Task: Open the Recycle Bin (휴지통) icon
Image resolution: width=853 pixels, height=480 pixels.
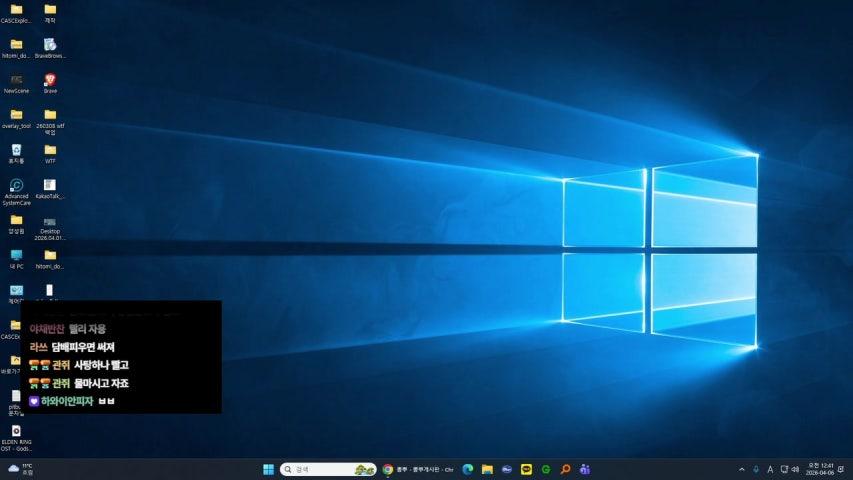Action: [x=16, y=150]
